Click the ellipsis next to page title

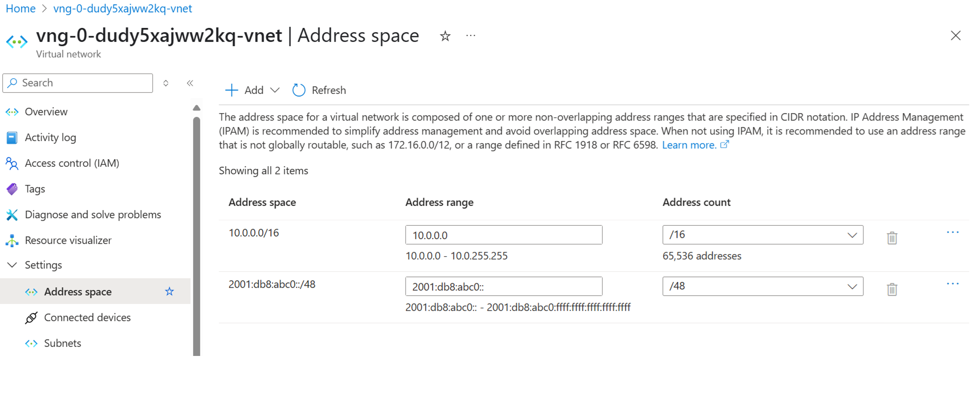pyautogui.click(x=471, y=36)
